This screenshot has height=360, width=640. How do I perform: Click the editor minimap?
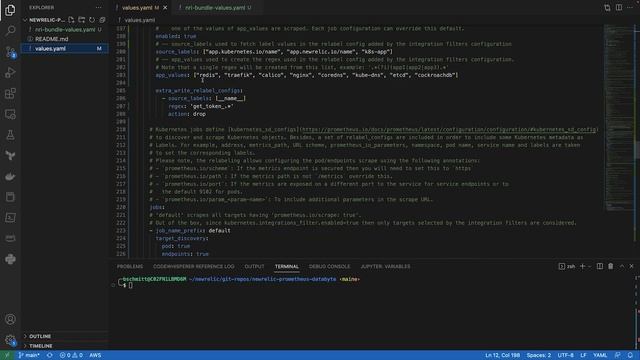[619, 118]
